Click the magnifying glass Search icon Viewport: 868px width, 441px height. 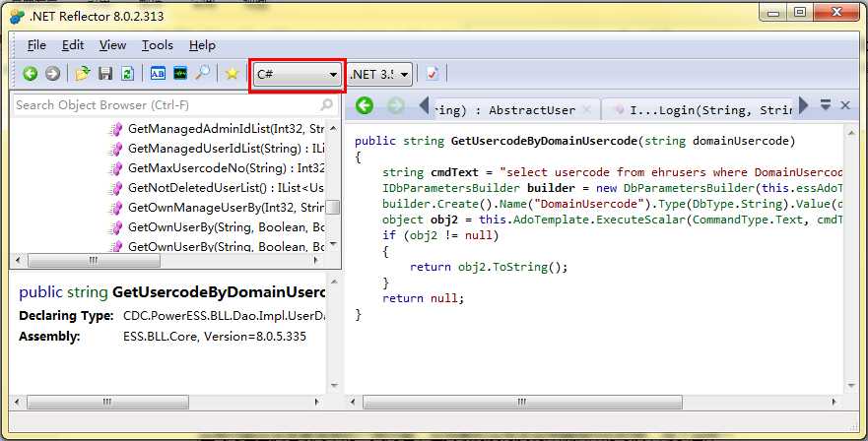pyautogui.click(x=203, y=73)
